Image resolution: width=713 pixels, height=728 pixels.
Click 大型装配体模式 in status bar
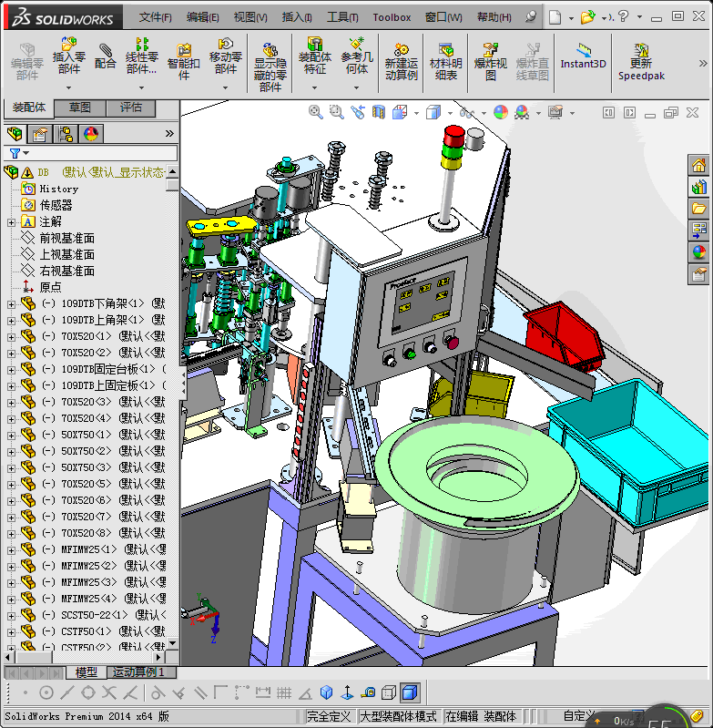pyautogui.click(x=399, y=716)
